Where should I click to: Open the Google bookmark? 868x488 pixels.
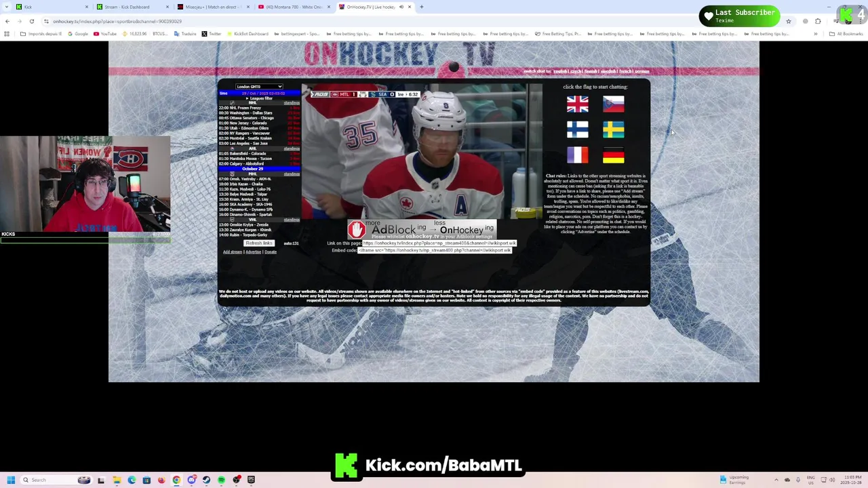click(78, 34)
